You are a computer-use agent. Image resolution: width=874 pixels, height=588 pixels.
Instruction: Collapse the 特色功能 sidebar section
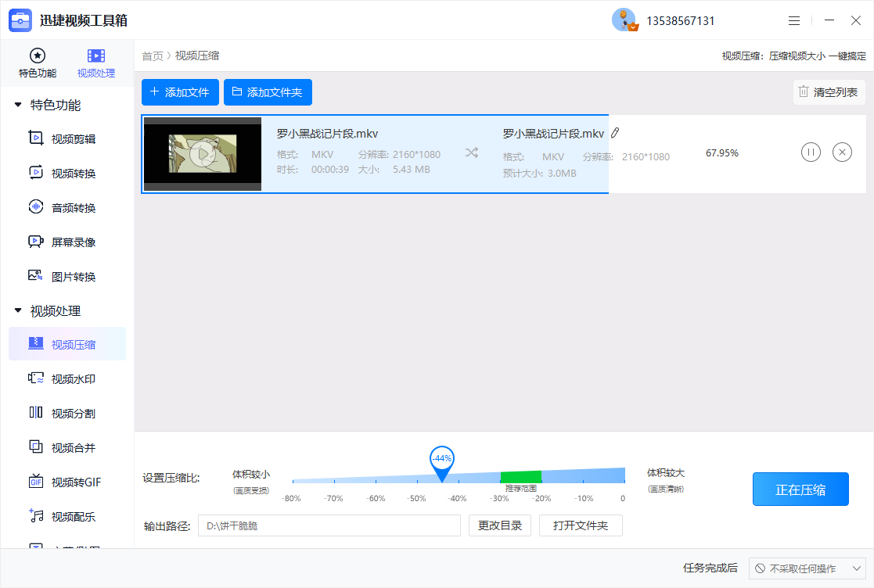pyautogui.click(x=18, y=105)
